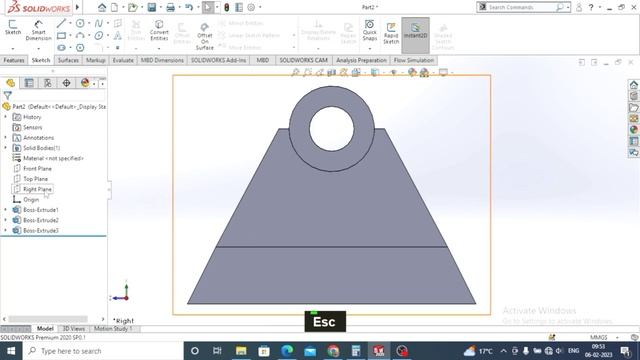
Task: Open SOLIDWORKS Resources in task pane
Action: (x=633, y=84)
